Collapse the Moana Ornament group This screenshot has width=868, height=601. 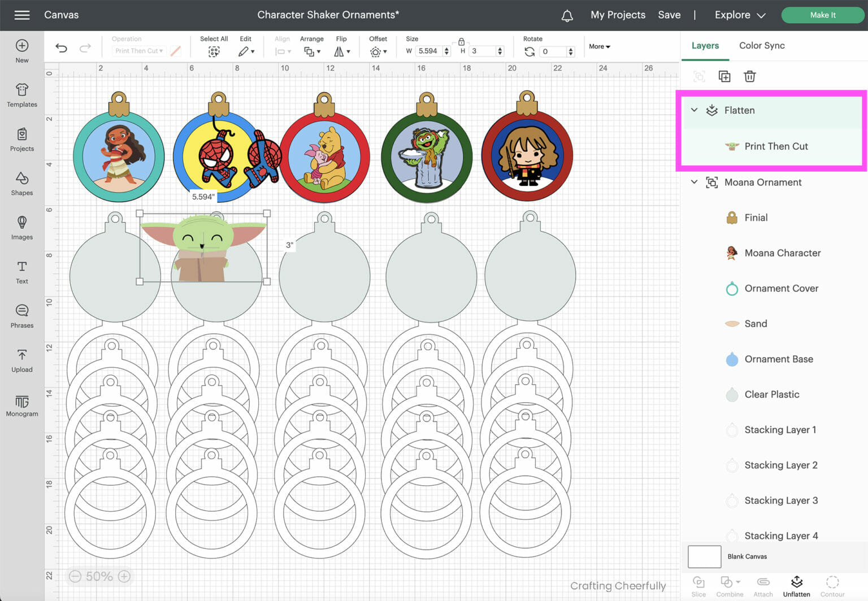click(x=694, y=182)
